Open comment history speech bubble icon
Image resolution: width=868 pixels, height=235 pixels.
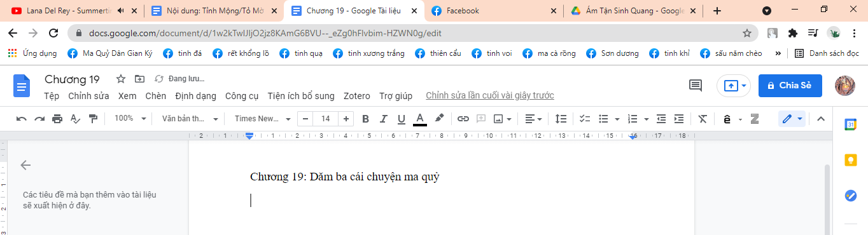pyautogui.click(x=696, y=86)
